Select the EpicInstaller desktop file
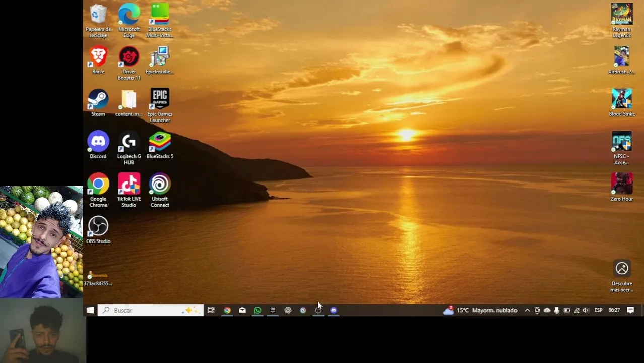This screenshot has height=363, width=644. point(160,60)
